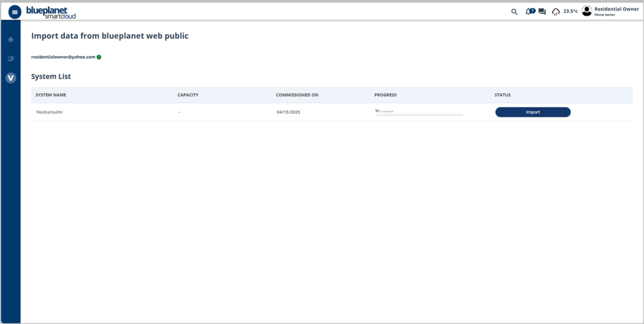Image resolution: width=644 pixels, height=324 pixels.
Task: Click the residentialowner@yahoo.com email address
Action: (x=63, y=57)
